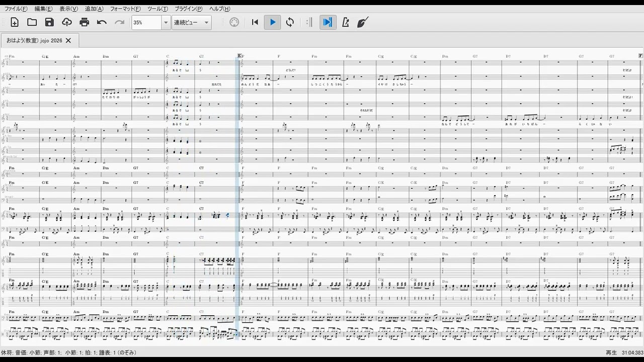Toggle MIDI input round icon
The height and width of the screenshot is (362, 644).
click(x=234, y=22)
